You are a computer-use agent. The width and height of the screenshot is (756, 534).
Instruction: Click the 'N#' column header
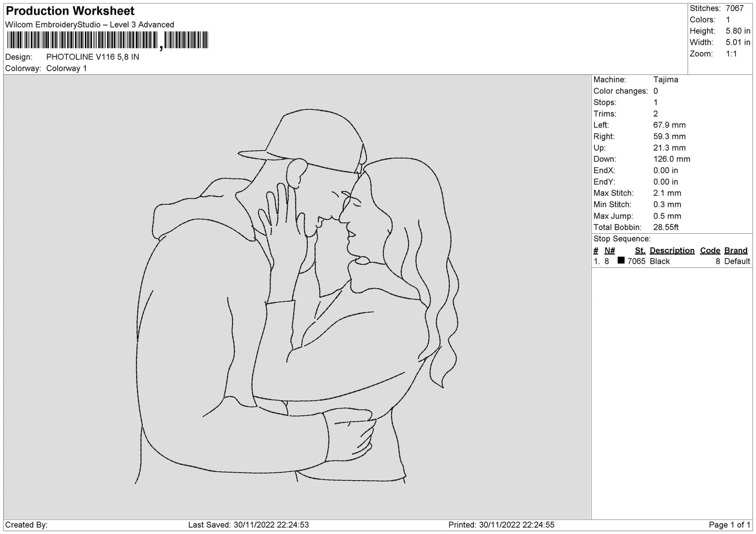coord(610,251)
